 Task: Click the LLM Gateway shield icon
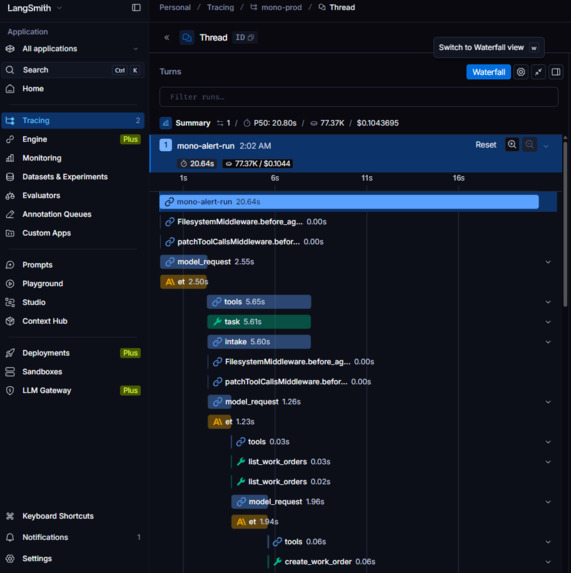(10, 391)
